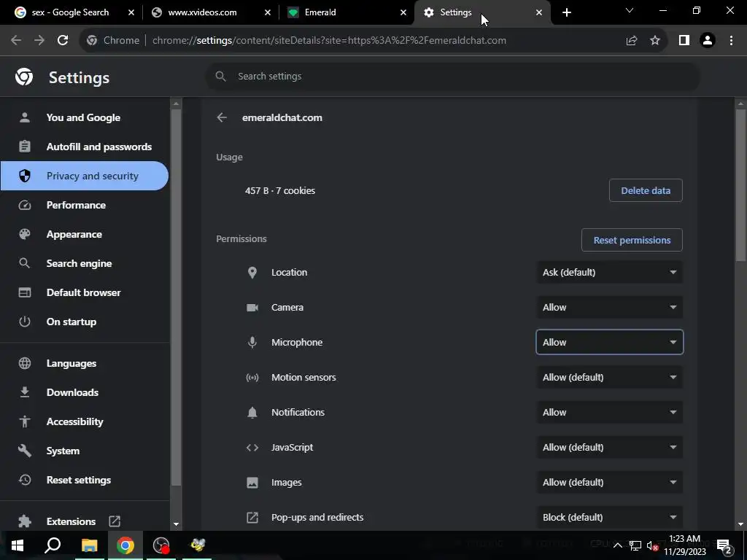The image size is (747, 560).
Task: Open the notification center icon
Action: coord(724,545)
